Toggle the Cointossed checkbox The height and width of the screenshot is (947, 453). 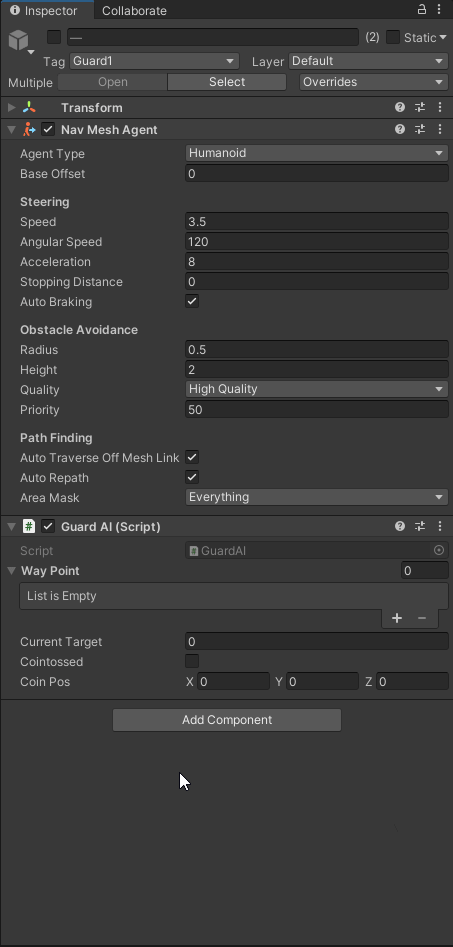192,661
